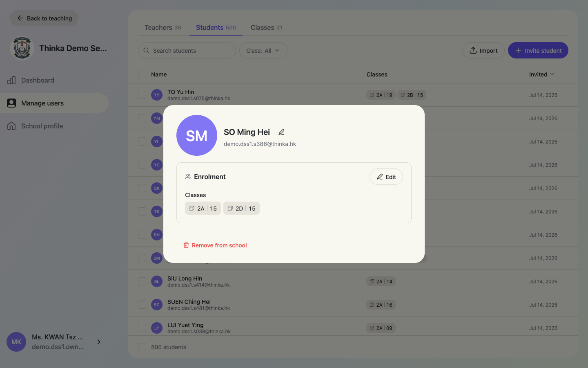Click the Thinka Demo school crest logo
Viewport: 588px width, 368px height.
tap(22, 48)
